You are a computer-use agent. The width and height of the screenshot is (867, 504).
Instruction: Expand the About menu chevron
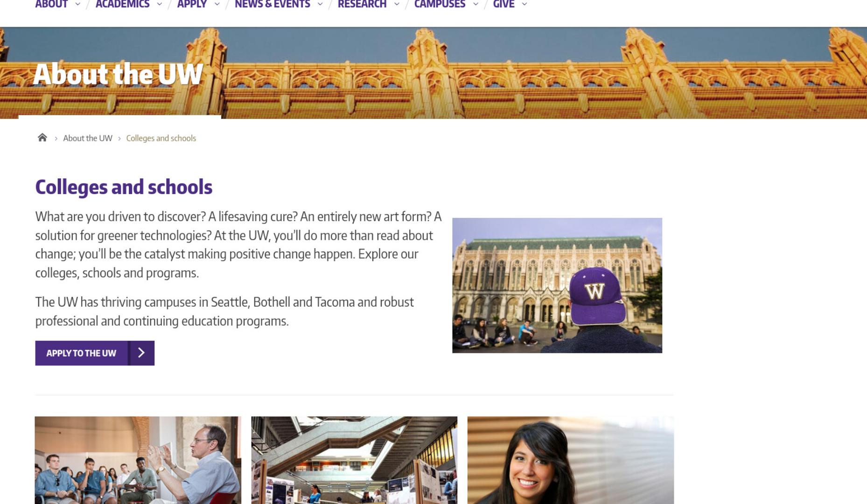77,4
